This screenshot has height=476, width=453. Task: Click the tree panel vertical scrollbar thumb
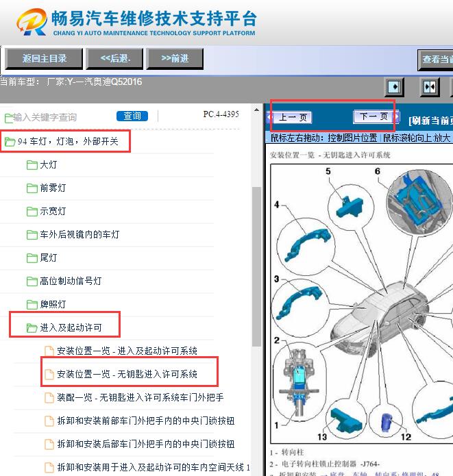tap(257, 266)
